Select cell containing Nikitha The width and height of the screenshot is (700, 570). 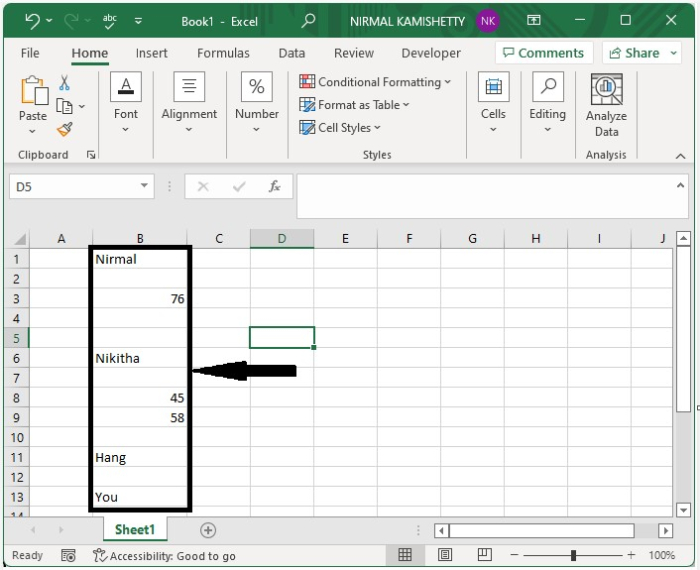pos(140,358)
